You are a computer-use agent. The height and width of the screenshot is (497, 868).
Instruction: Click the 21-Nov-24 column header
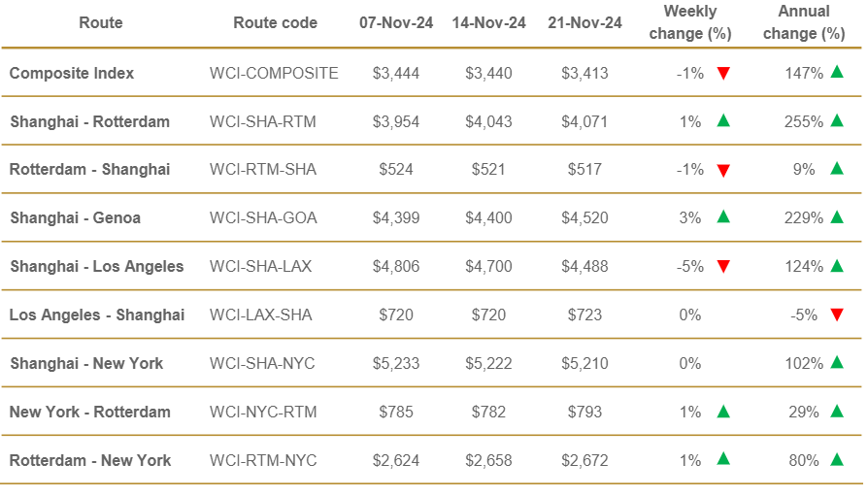(x=584, y=22)
